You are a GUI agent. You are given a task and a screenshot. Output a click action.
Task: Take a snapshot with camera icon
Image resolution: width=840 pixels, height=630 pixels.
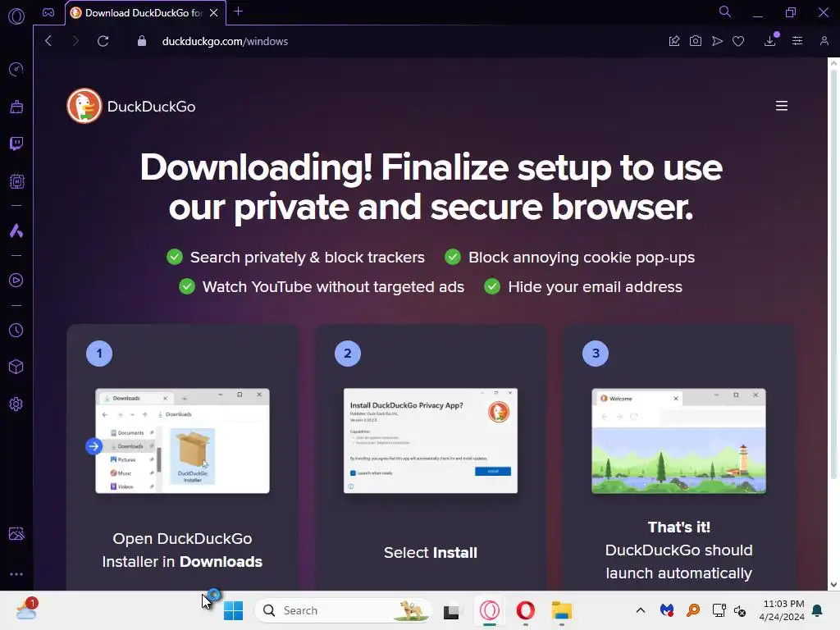click(696, 41)
